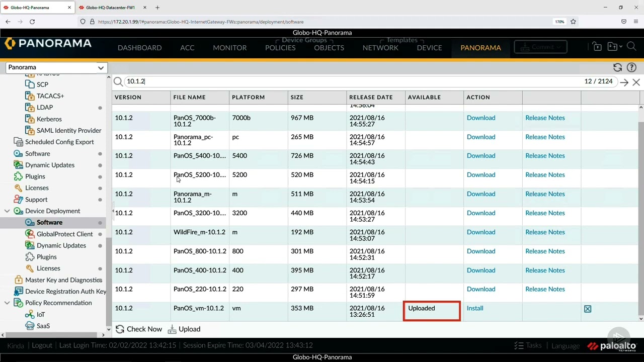Delete the uploaded PanOS_vm-10.1.2 image icon
This screenshot has height=362, width=644.
588,309
